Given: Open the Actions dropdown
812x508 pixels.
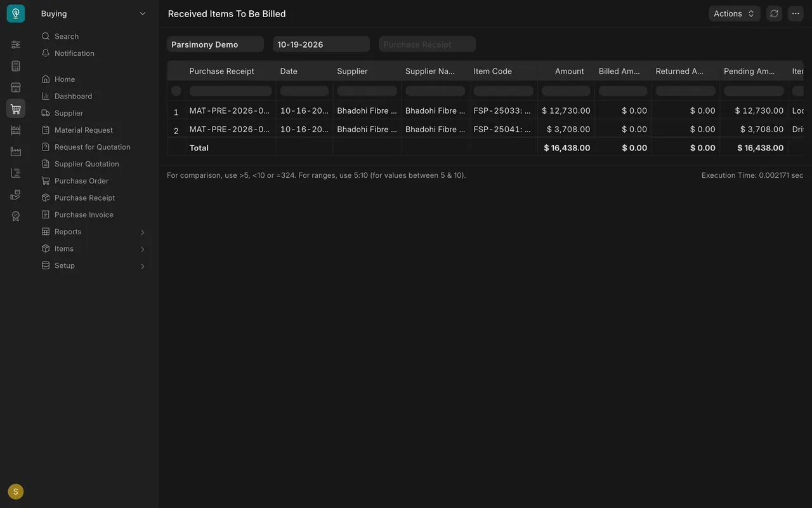Looking at the screenshot, I should [735, 13].
